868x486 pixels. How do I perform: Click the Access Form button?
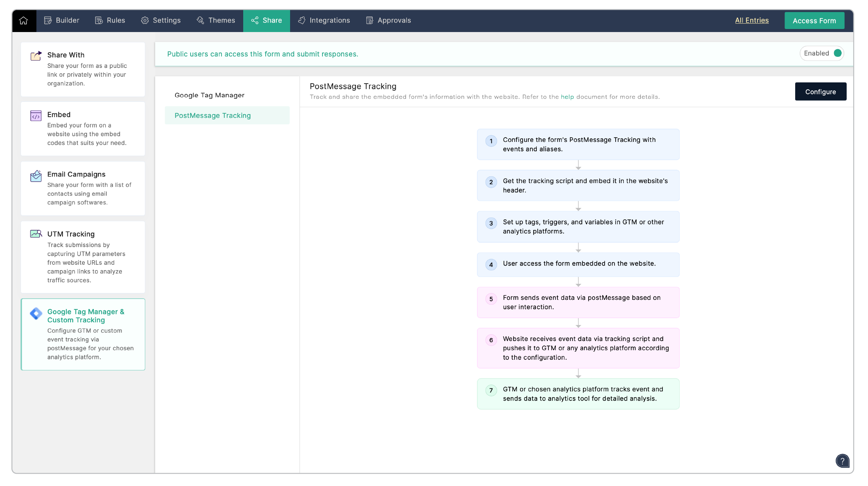click(814, 20)
